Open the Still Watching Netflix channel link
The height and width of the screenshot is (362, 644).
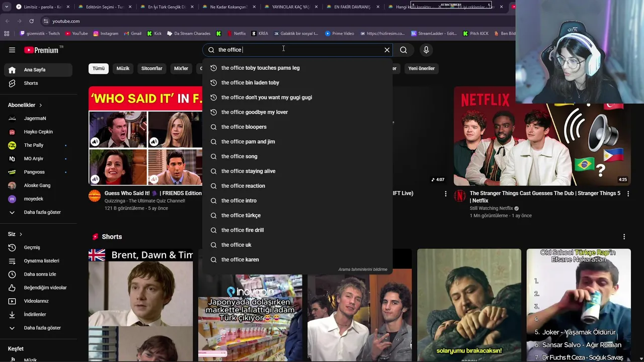pos(491,208)
